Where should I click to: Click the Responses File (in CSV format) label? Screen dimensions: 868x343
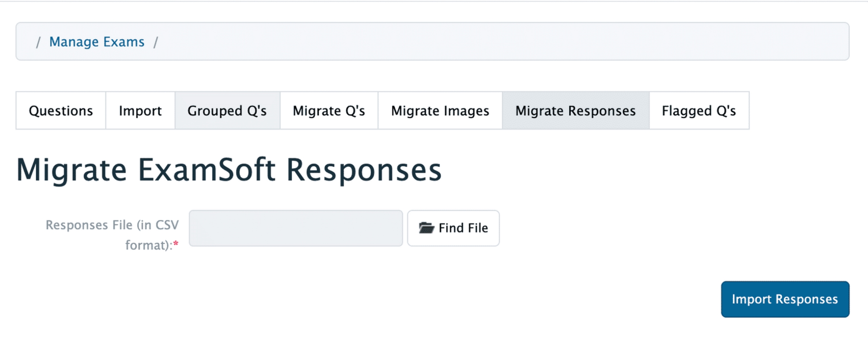[112, 225]
